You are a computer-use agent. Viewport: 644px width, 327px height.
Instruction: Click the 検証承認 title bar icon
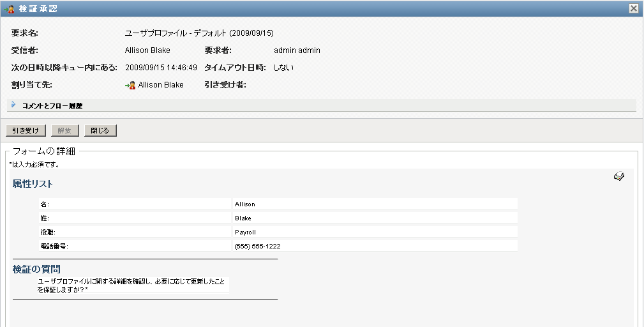coord(10,8)
